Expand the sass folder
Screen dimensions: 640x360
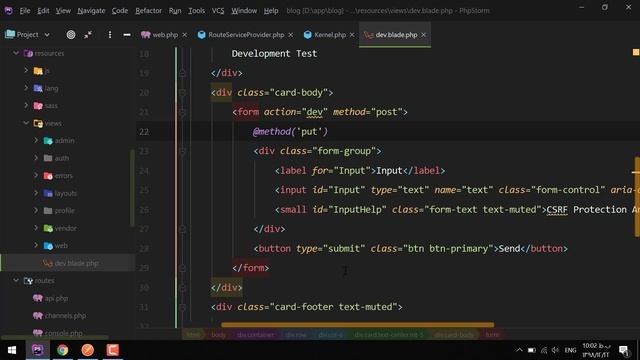pos(26,106)
